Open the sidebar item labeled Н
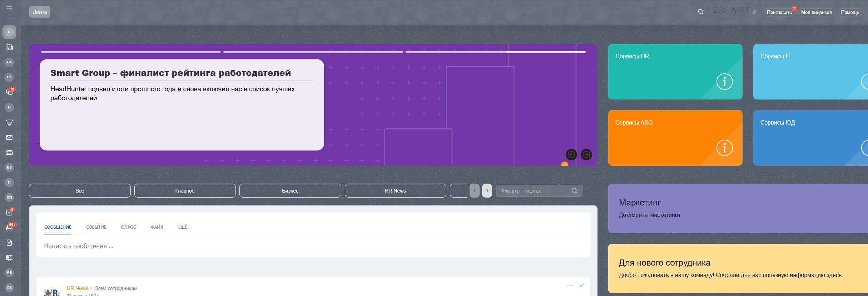 [9, 32]
